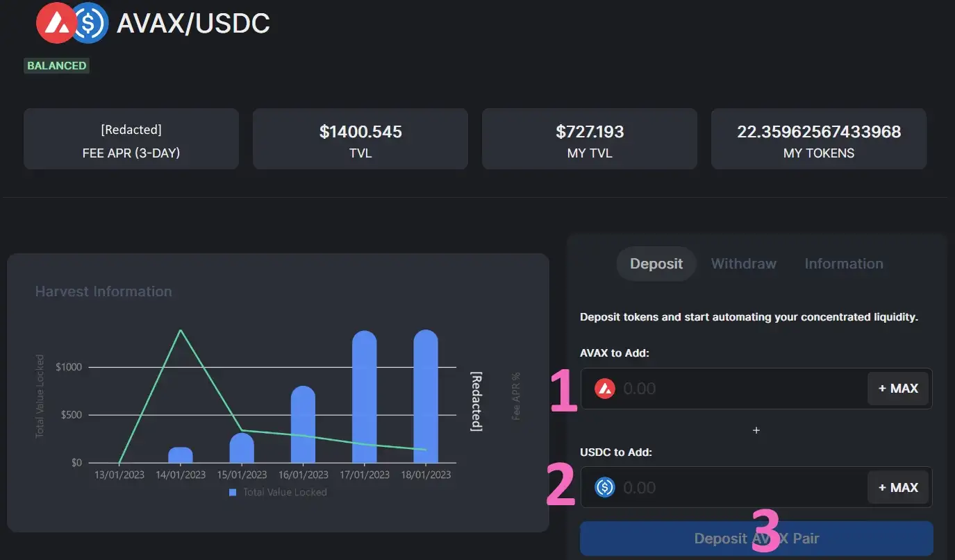The width and height of the screenshot is (955, 560).
Task: Click the AVAX to Add: label
Action: [615, 353]
